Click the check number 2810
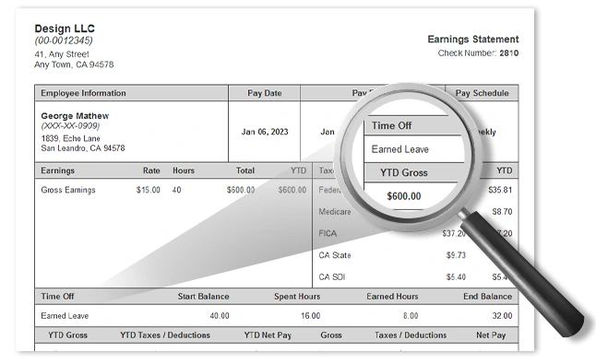 click(509, 53)
